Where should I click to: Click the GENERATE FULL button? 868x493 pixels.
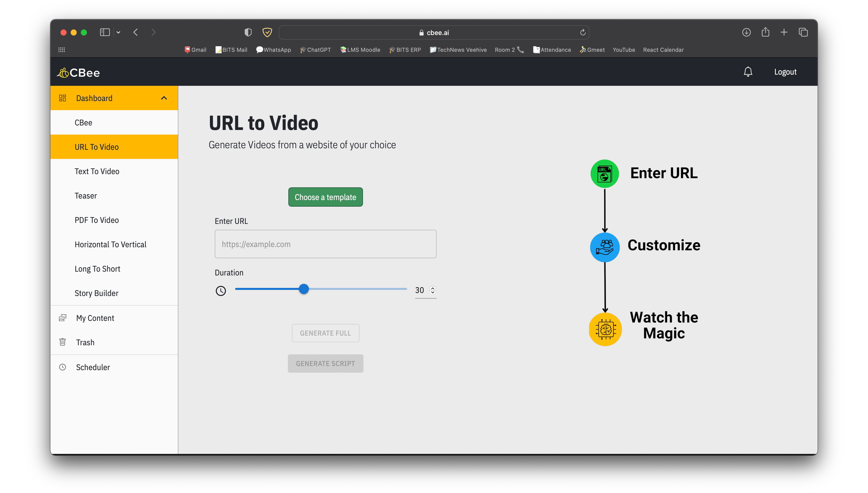(x=325, y=333)
